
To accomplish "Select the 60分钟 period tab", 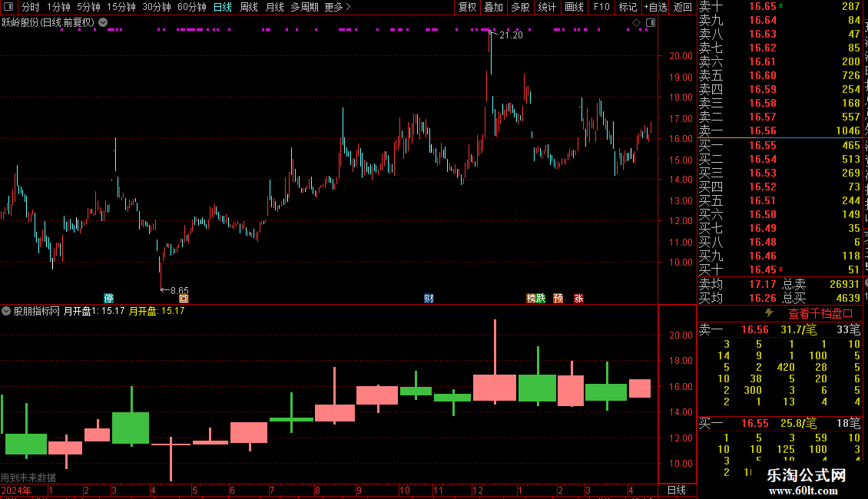I will click(192, 7).
